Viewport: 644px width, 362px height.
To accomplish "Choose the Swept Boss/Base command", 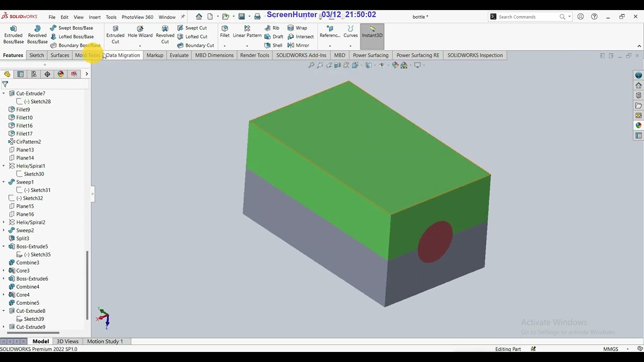I will click(71, 28).
